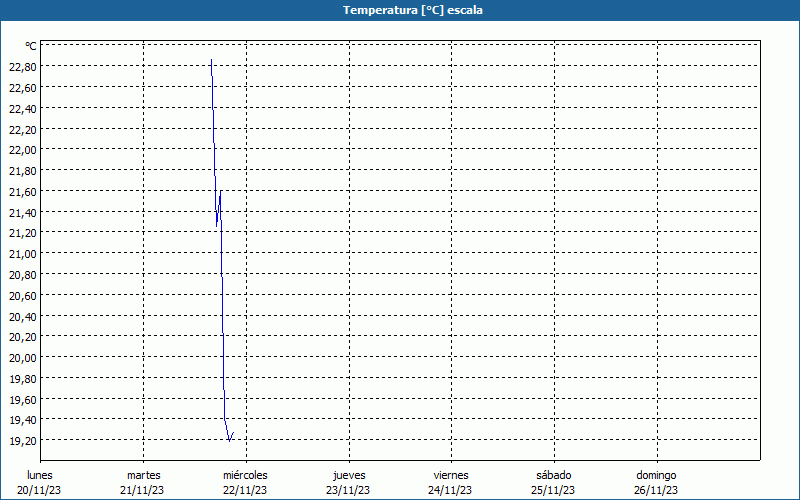Click the 22/11/23 date label

tap(245, 490)
